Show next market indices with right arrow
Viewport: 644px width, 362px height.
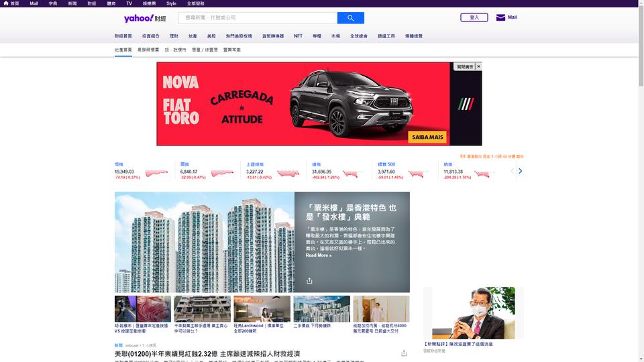tap(520, 171)
